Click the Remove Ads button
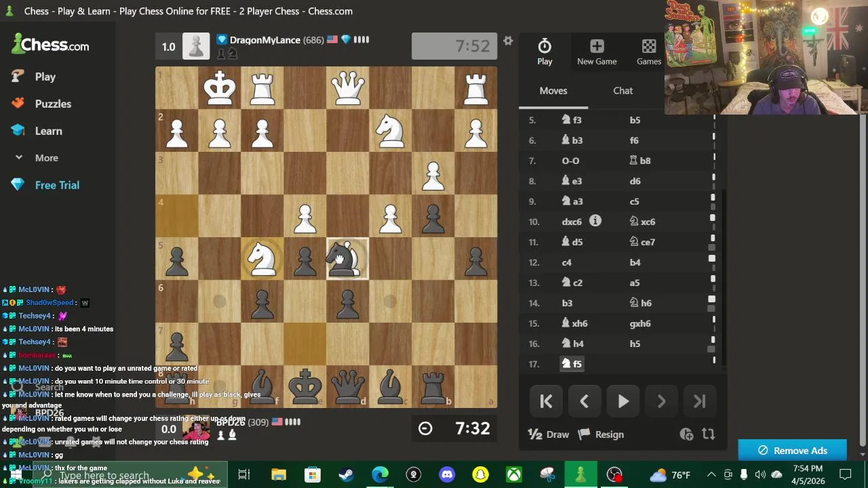Viewport: 868px width, 488px height. tap(792, 451)
